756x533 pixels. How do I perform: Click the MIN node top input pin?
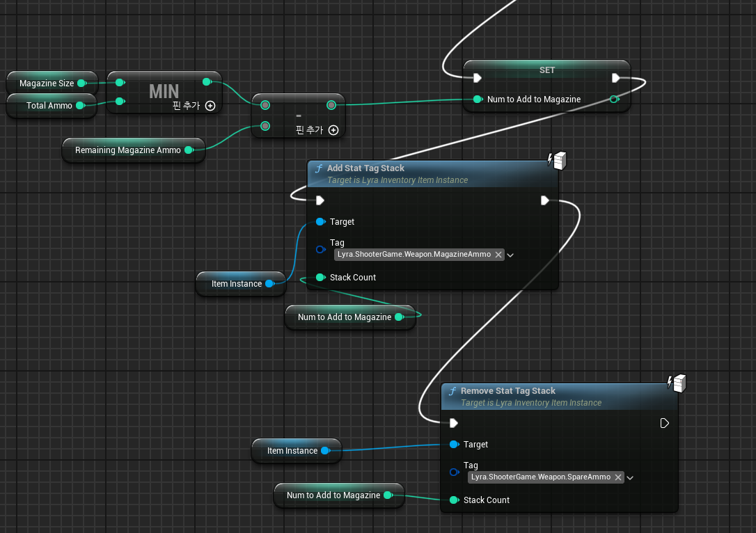pyautogui.click(x=120, y=82)
